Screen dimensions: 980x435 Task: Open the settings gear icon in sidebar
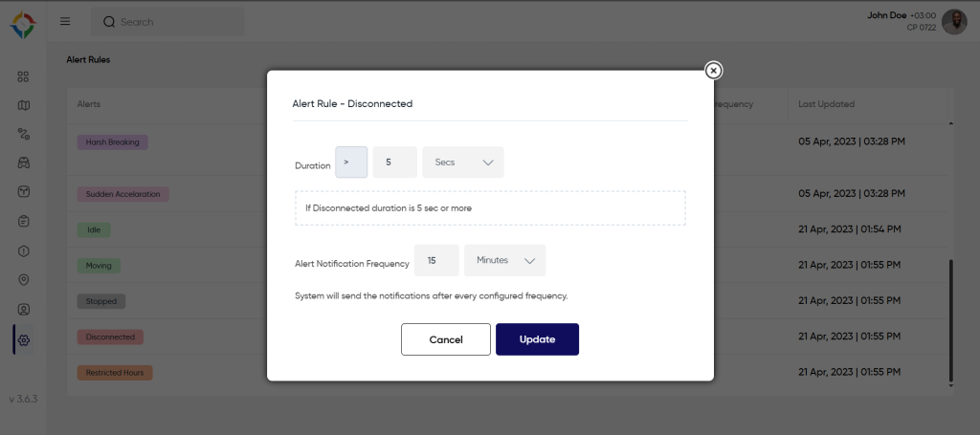24,339
